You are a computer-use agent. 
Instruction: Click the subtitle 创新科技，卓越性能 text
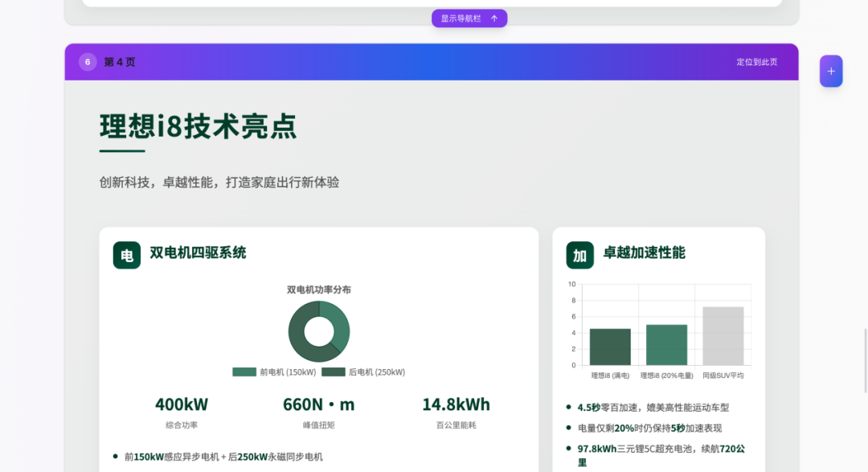(219, 183)
